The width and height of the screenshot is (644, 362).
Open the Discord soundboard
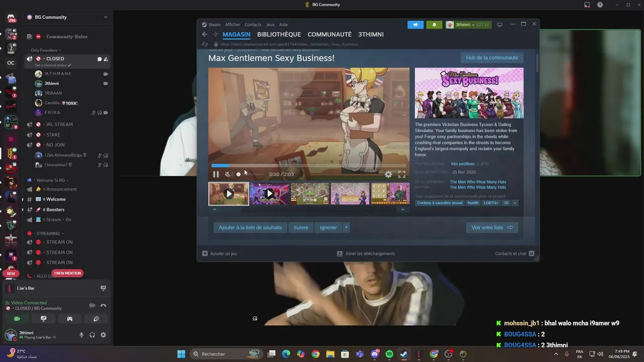pos(96,319)
